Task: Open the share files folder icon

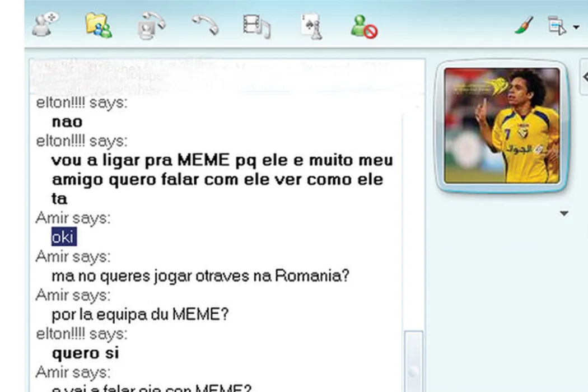Action: pyautogui.click(x=98, y=26)
